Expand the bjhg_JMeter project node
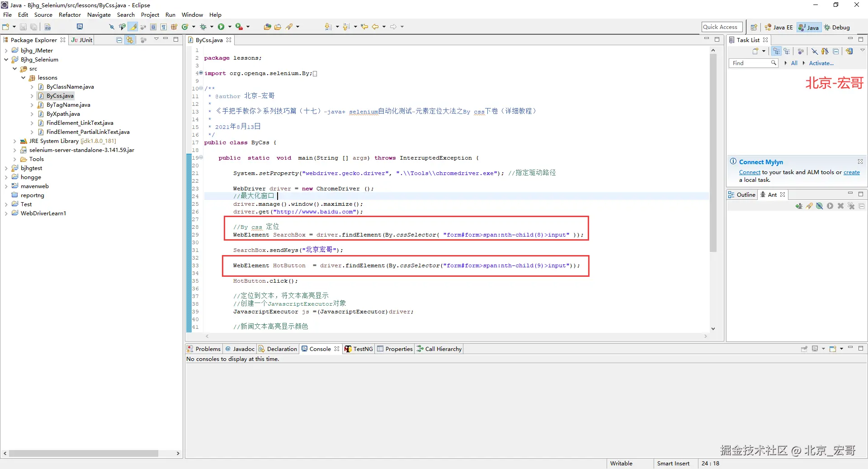Image resolution: width=868 pixels, height=469 pixels. click(6, 51)
